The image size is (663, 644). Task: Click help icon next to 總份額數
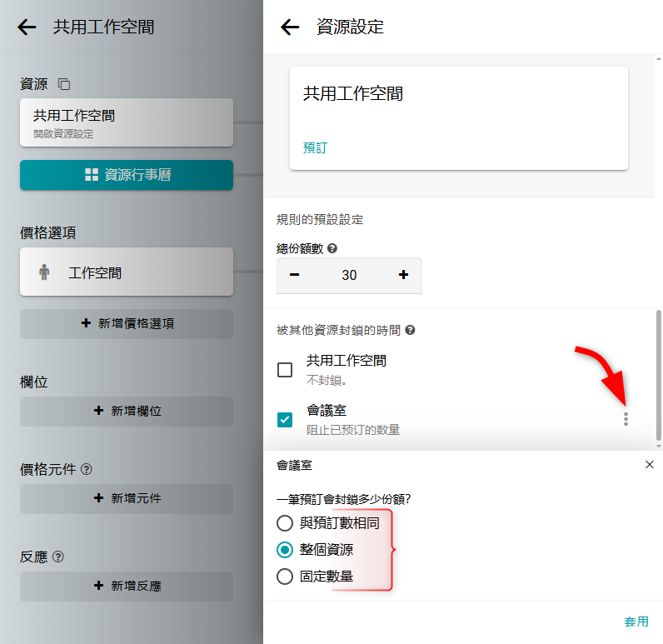(x=332, y=248)
